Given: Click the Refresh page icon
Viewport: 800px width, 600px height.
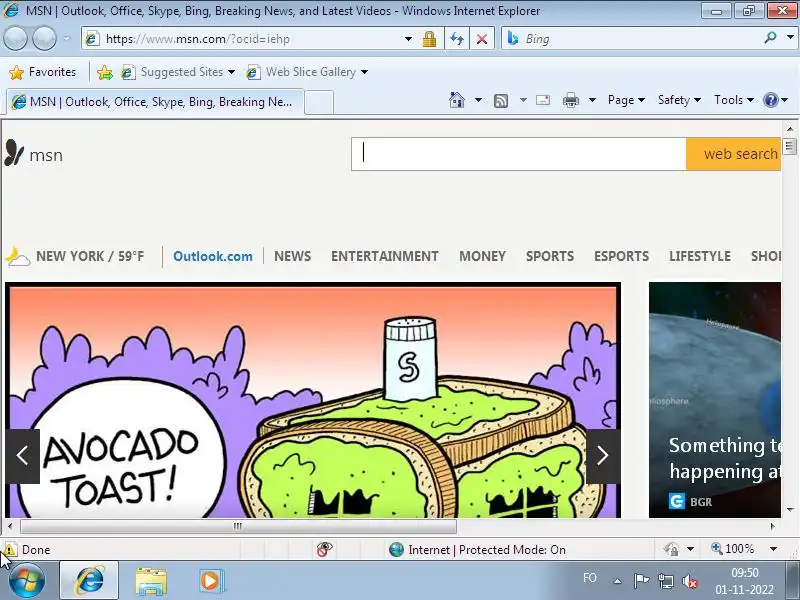Looking at the screenshot, I should pos(457,39).
